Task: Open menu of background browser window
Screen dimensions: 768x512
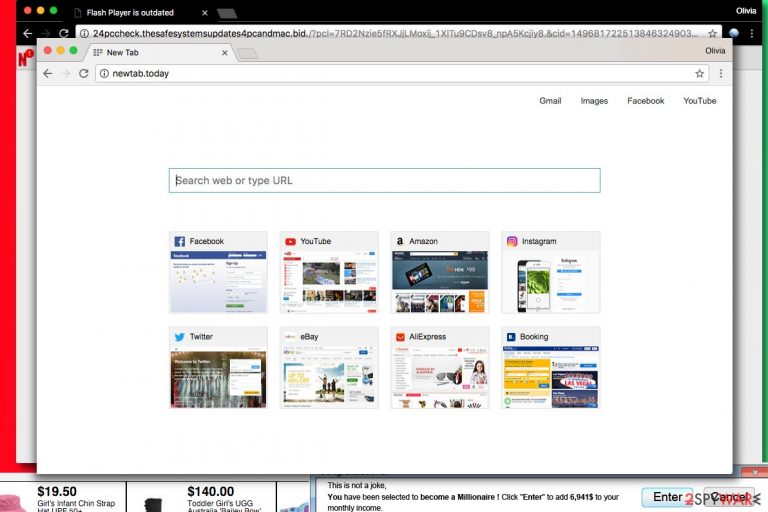Action: coord(752,33)
